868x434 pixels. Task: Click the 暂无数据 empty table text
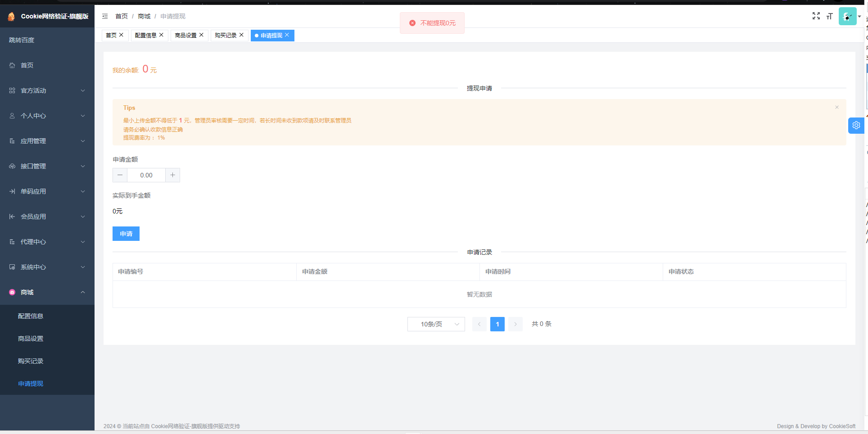(479, 294)
